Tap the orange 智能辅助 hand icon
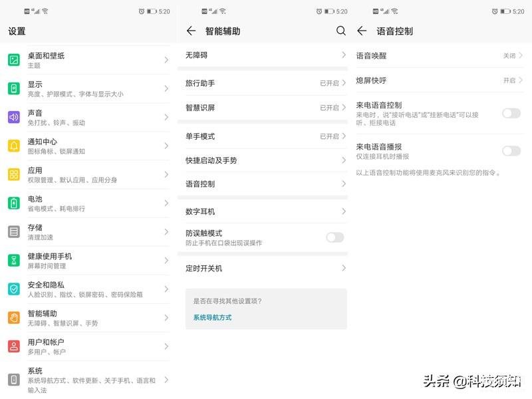Image resolution: width=532 pixels, height=399 pixels. coord(14,317)
